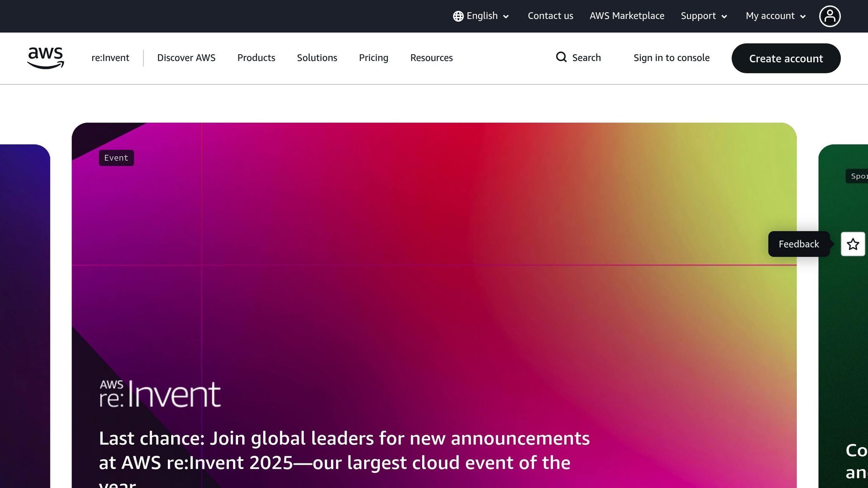The height and width of the screenshot is (488, 868).
Task: Click the user profile avatar icon
Action: [x=829, y=16]
